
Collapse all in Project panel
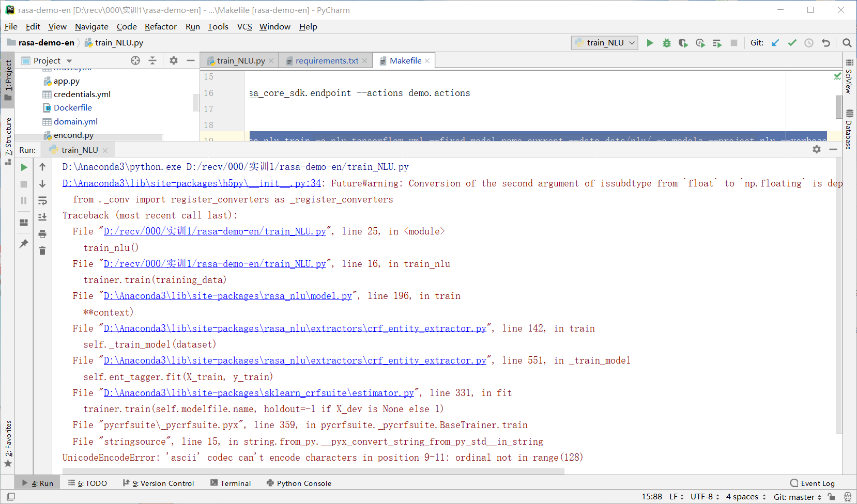pos(152,60)
